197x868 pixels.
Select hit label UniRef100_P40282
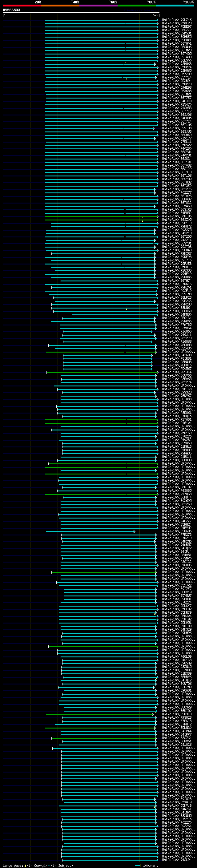[177, 440]
